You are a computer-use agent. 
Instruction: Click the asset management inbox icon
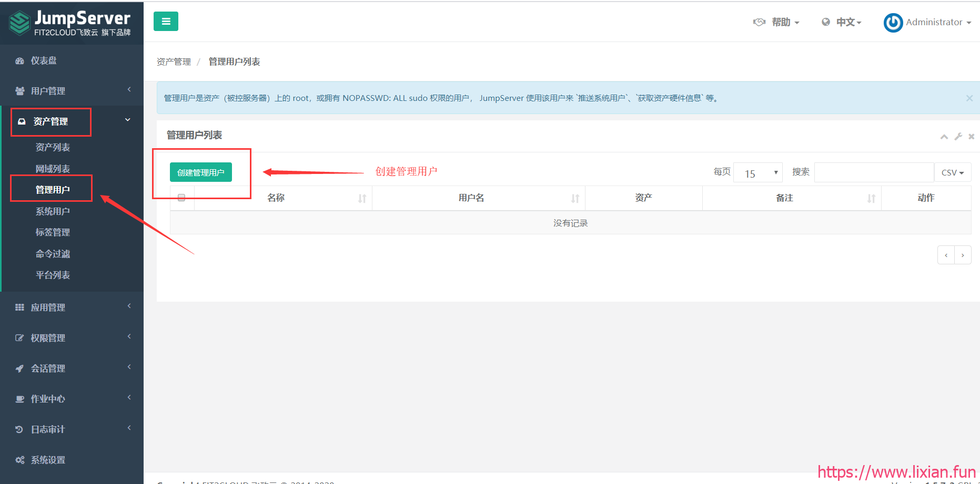point(22,121)
